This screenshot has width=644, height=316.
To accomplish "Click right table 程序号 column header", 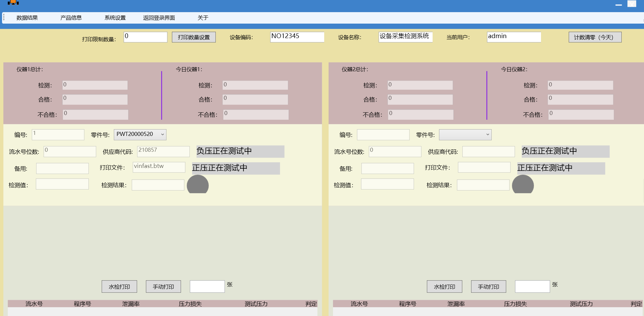I will click(x=408, y=304).
